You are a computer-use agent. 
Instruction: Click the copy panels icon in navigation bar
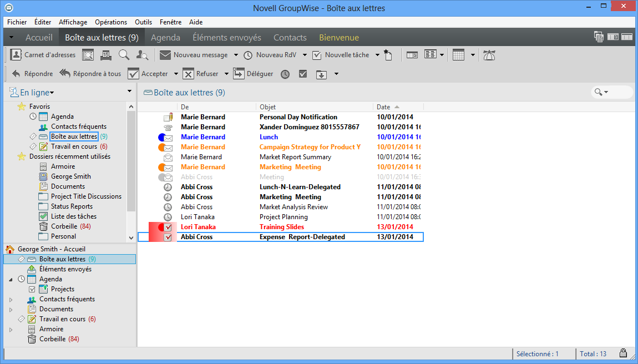click(599, 37)
